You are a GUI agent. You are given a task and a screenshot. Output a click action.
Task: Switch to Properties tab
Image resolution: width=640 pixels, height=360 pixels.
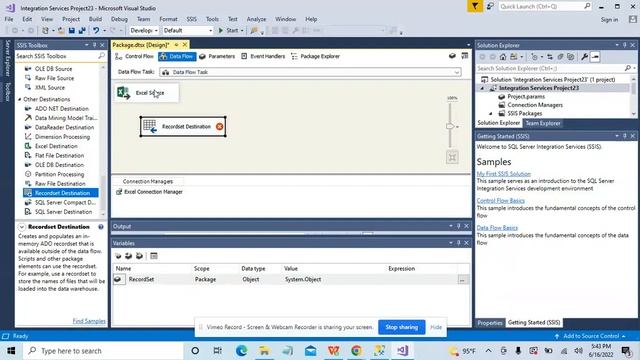pyautogui.click(x=490, y=323)
